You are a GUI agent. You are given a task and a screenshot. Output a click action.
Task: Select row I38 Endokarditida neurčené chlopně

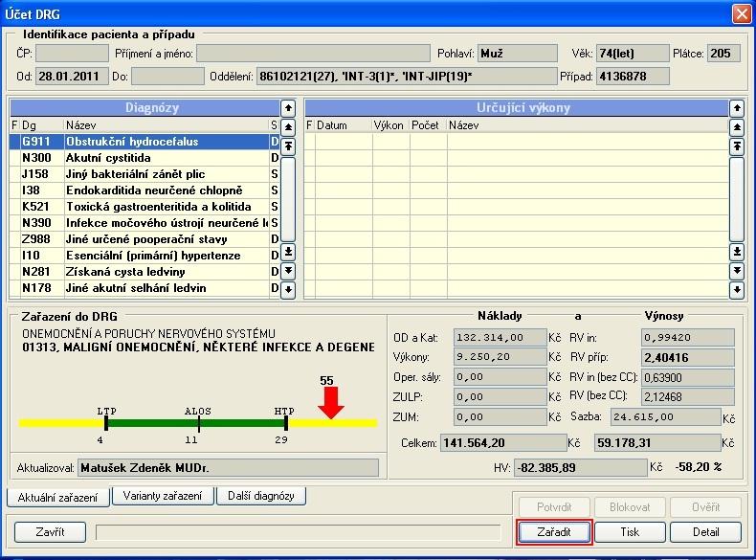(x=145, y=190)
